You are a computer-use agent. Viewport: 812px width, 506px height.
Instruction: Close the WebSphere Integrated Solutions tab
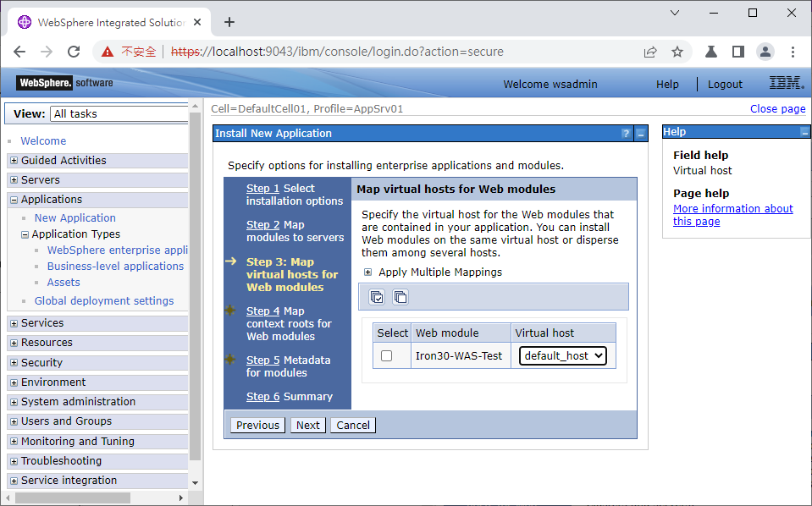[196, 22]
